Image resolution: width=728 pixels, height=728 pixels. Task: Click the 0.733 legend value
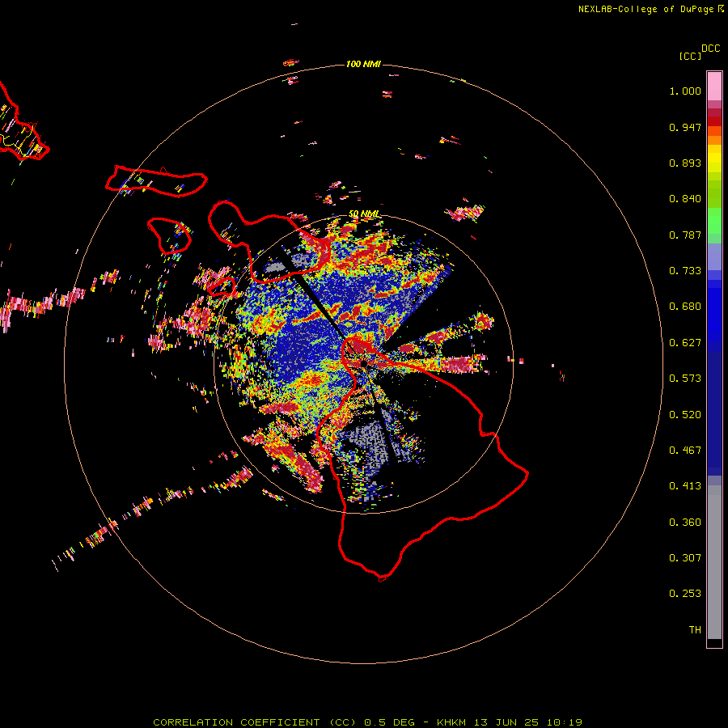pos(685,271)
